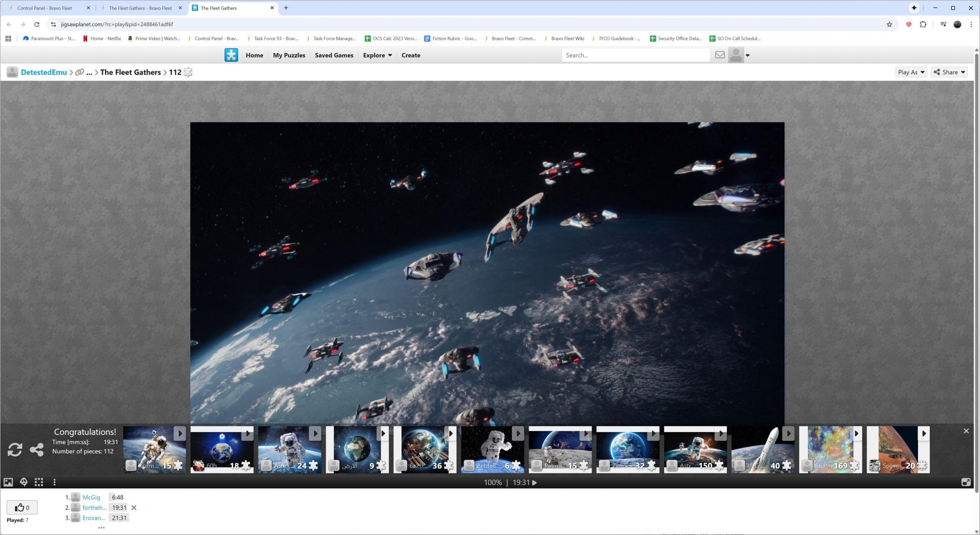Click the share icon beside Congratulations
The image size is (980, 535).
point(37,449)
